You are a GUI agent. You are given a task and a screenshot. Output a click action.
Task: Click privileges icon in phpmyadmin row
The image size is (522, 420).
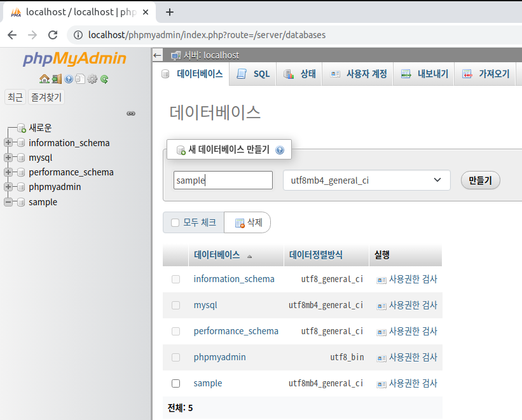coord(381,358)
